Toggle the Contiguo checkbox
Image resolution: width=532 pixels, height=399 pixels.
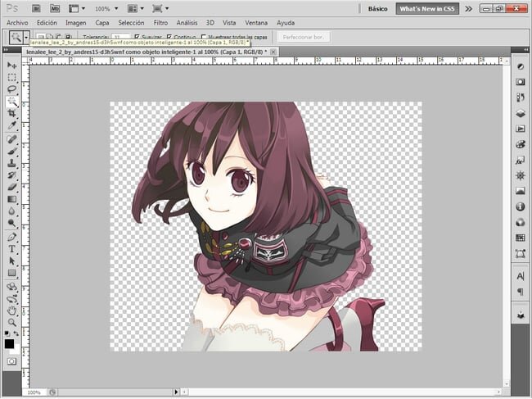tap(169, 37)
